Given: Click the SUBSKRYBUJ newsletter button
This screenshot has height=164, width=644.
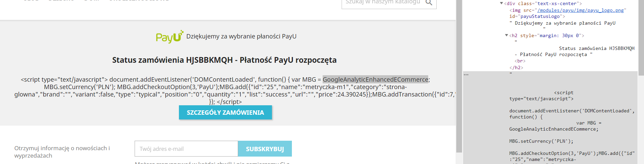Looking at the screenshot, I should [265, 149].
